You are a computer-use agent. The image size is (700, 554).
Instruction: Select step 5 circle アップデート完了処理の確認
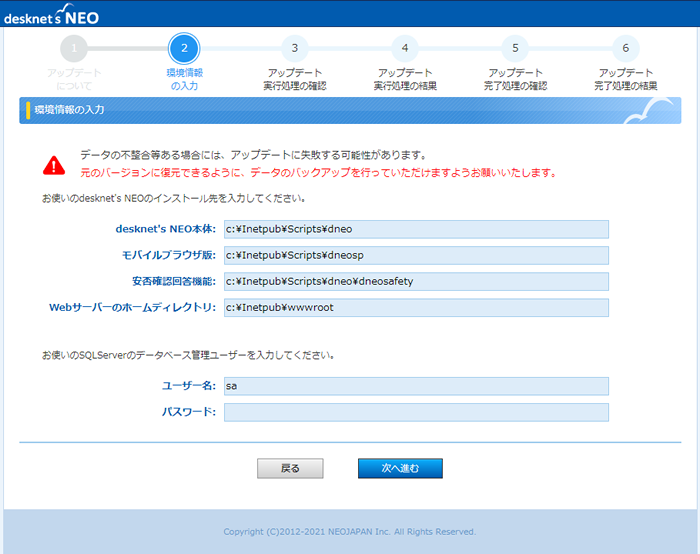515,48
